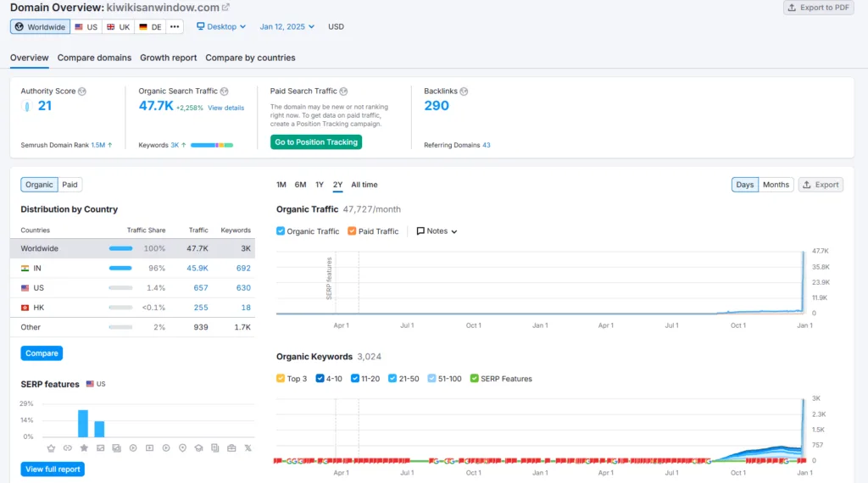Image resolution: width=868 pixels, height=483 pixels.
Task: Select the 6M time range
Action: pyautogui.click(x=300, y=185)
